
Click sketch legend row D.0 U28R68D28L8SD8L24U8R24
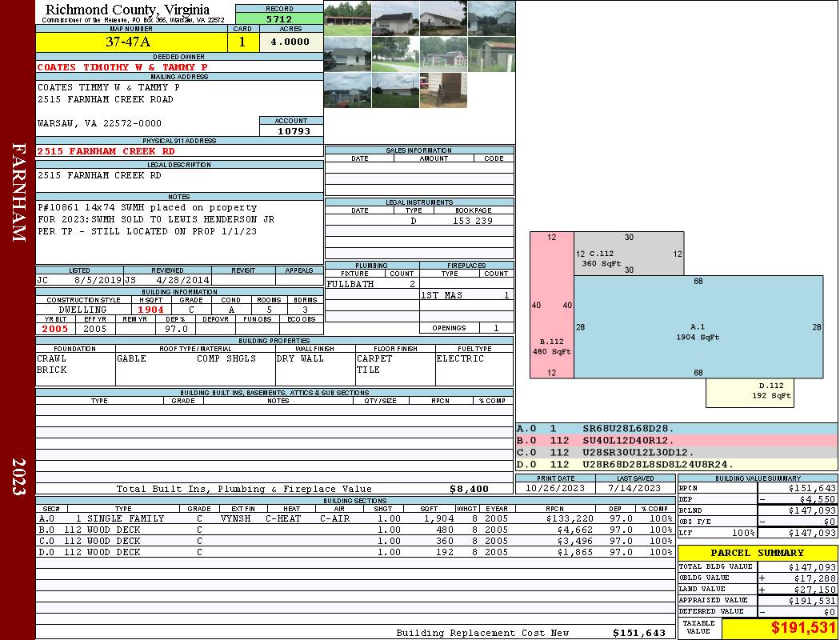point(677,464)
